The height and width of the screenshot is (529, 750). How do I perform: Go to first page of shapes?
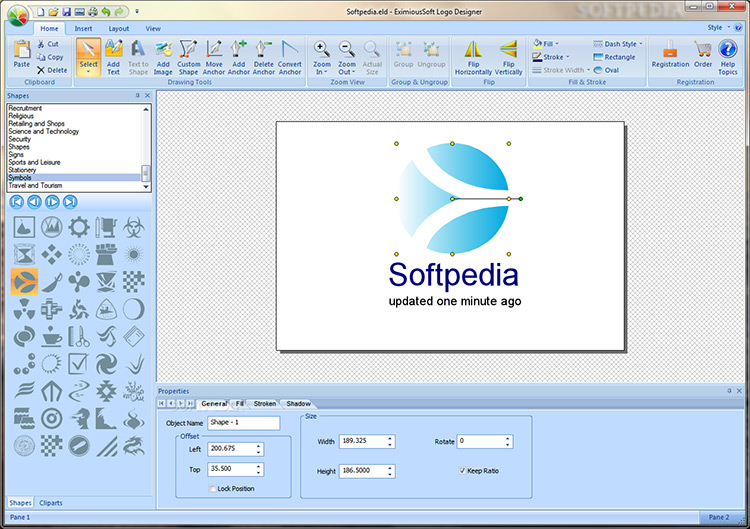[16, 202]
